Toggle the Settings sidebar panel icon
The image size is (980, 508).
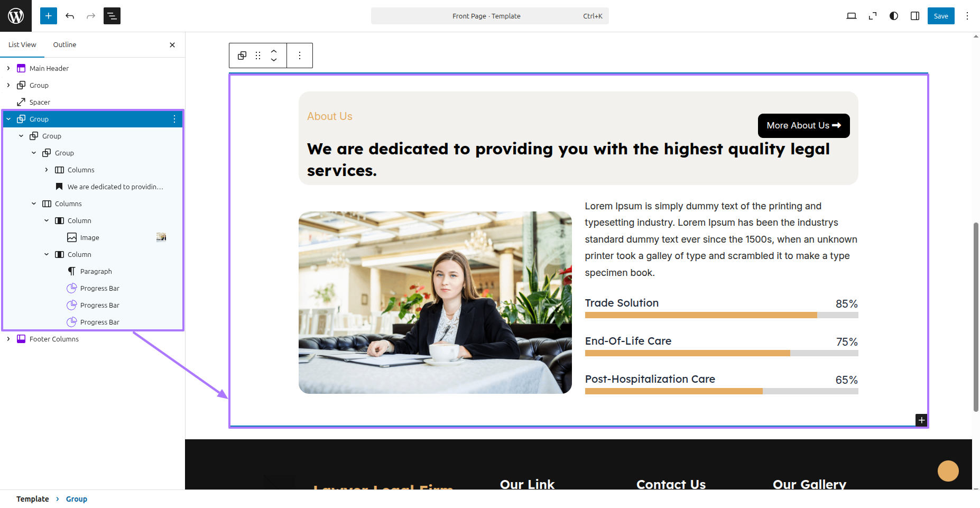point(914,16)
